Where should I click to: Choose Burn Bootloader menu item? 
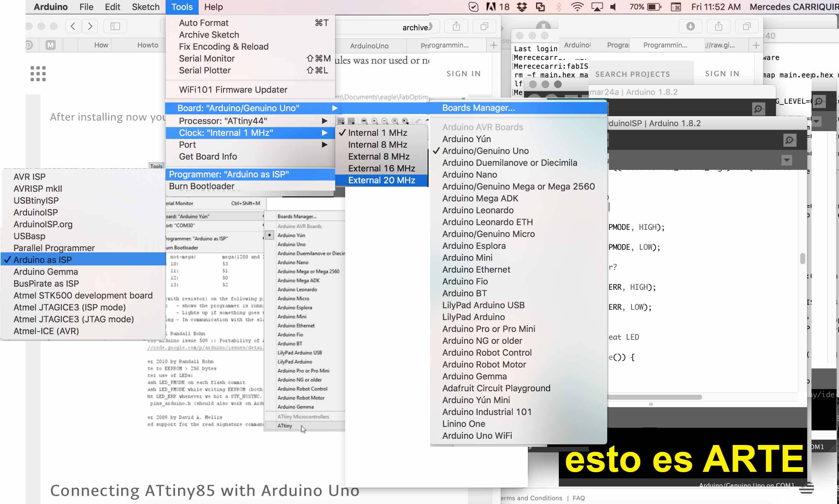250,186
